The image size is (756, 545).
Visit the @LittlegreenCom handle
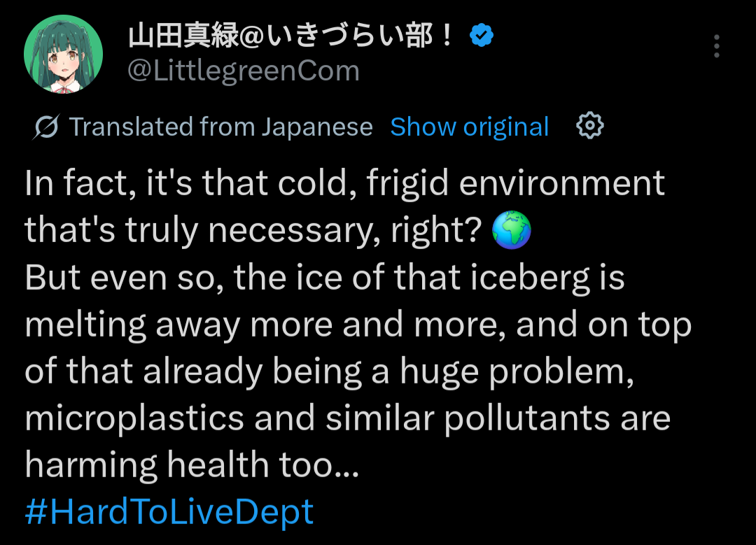pyautogui.click(x=244, y=71)
